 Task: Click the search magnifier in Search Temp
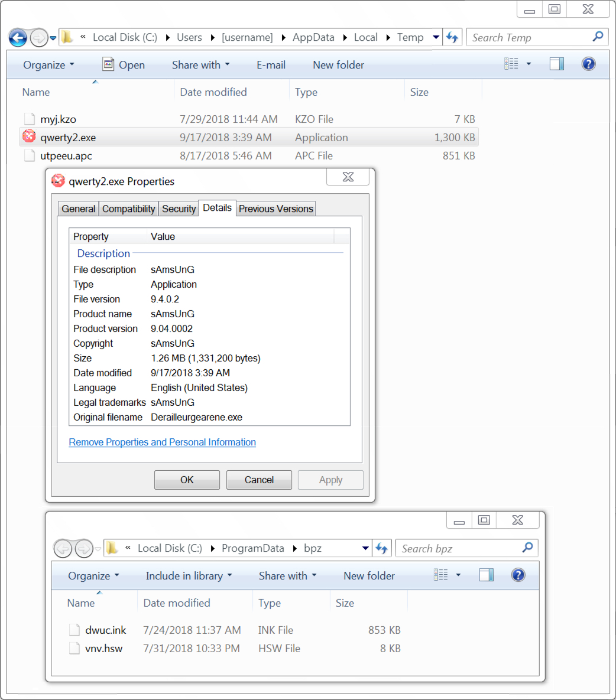click(x=598, y=37)
